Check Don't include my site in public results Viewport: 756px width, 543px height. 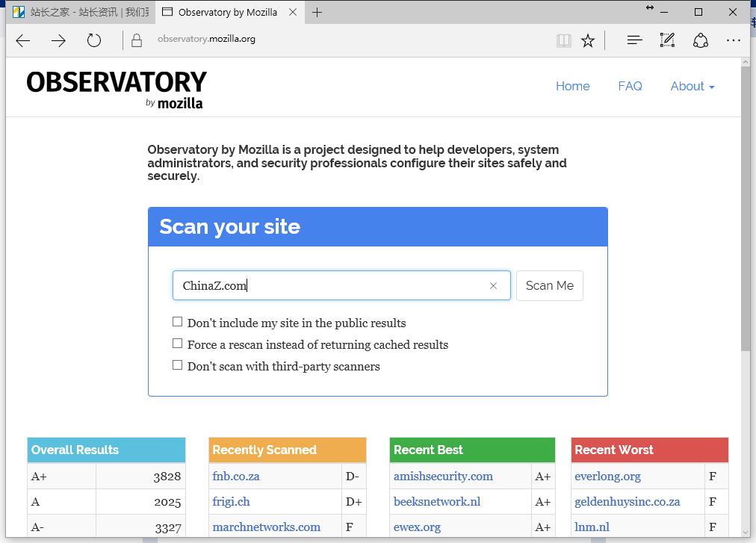pos(178,322)
